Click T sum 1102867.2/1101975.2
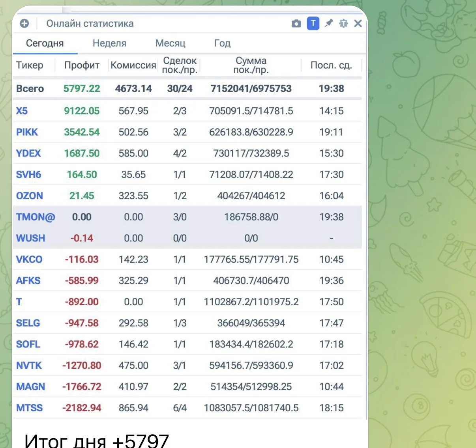 click(251, 302)
